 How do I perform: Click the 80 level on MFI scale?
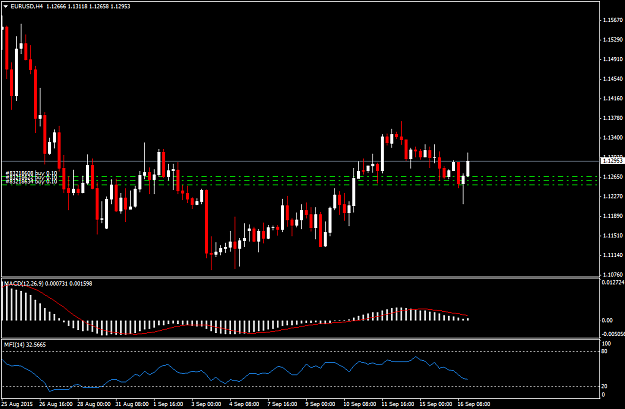tap(605, 351)
